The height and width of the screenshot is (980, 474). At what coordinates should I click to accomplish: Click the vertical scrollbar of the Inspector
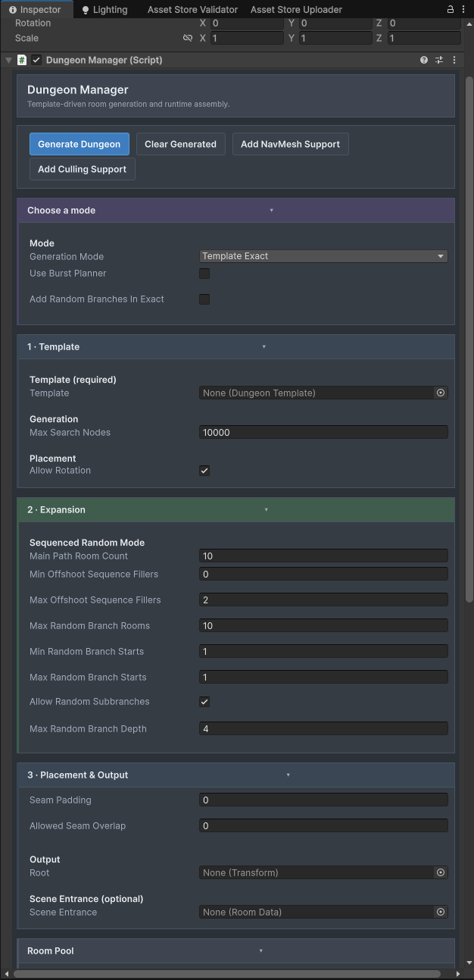click(469, 341)
